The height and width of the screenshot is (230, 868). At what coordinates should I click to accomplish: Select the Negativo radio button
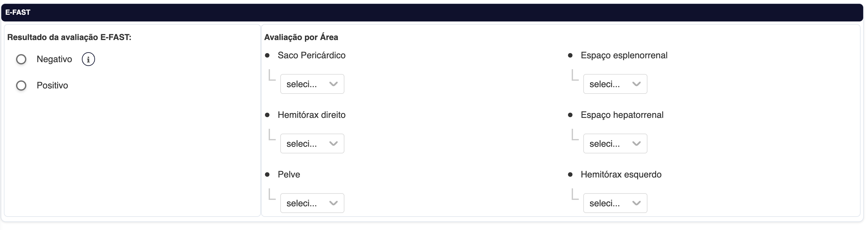[x=21, y=60]
